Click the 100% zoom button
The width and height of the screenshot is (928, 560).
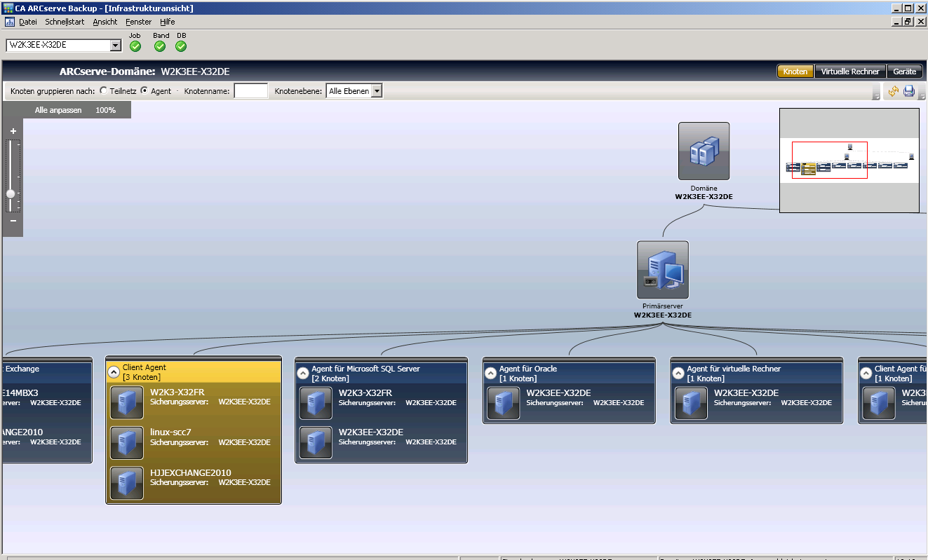coord(106,110)
